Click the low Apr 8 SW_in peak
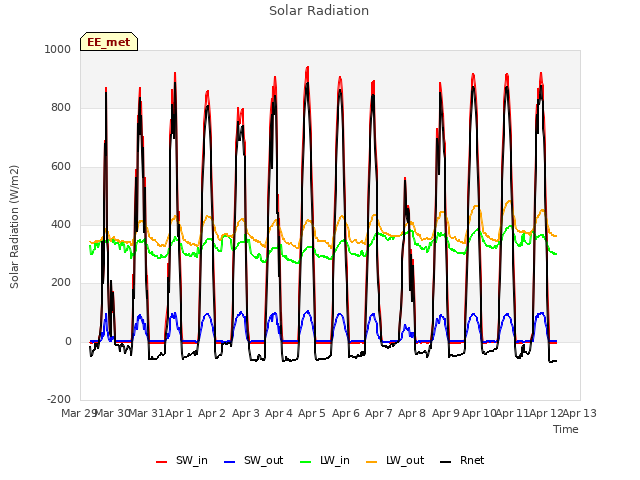The width and height of the screenshot is (640, 480). click(405, 178)
